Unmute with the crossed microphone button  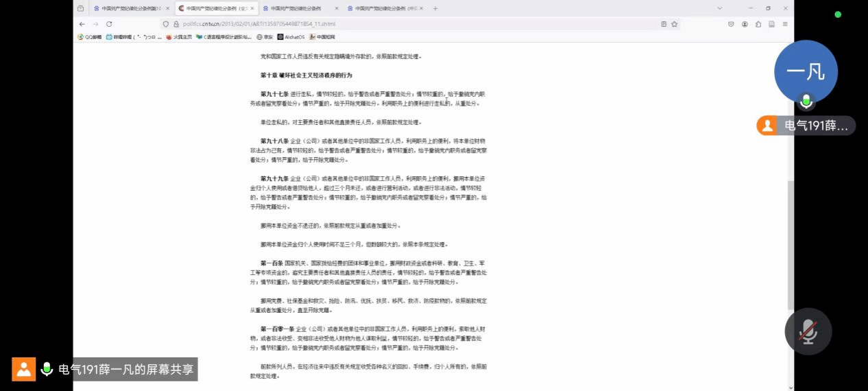coord(808,331)
